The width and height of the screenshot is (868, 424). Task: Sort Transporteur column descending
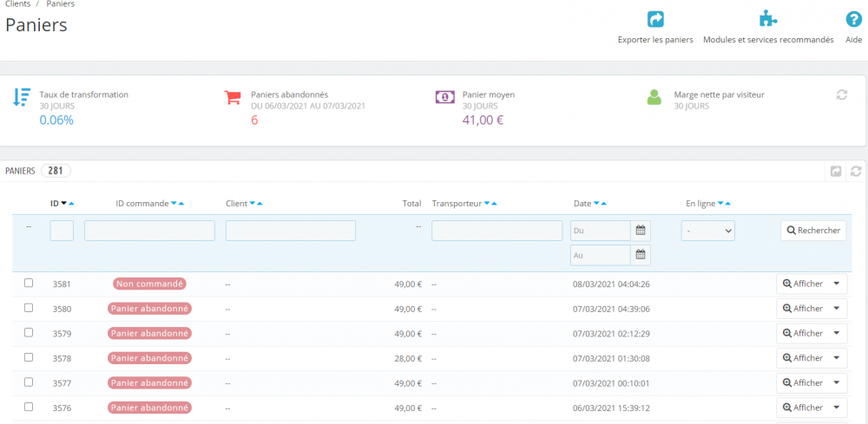point(487,204)
